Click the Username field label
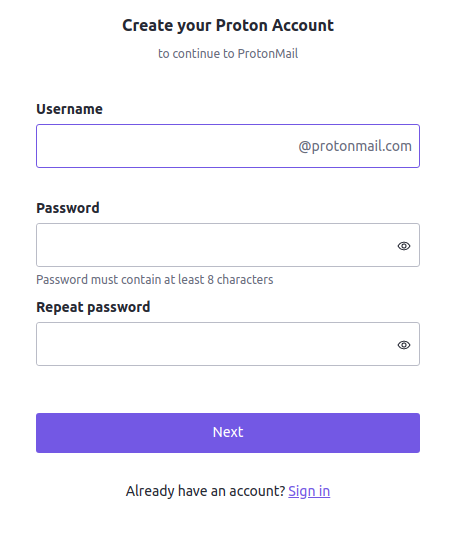Viewport: 455px width, 533px height. [69, 109]
